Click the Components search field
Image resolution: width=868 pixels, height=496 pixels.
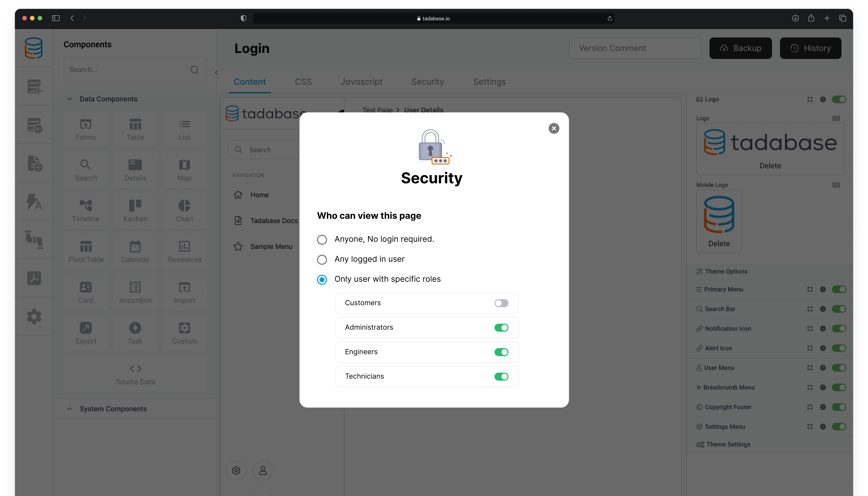click(135, 69)
